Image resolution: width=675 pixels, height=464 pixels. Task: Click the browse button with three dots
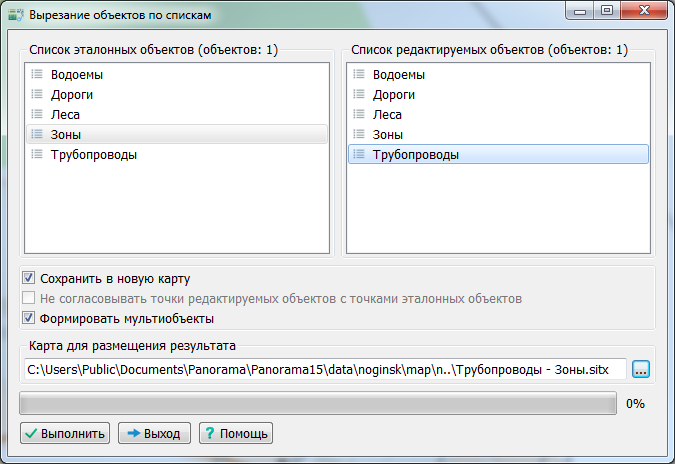(x=641, y=370)
